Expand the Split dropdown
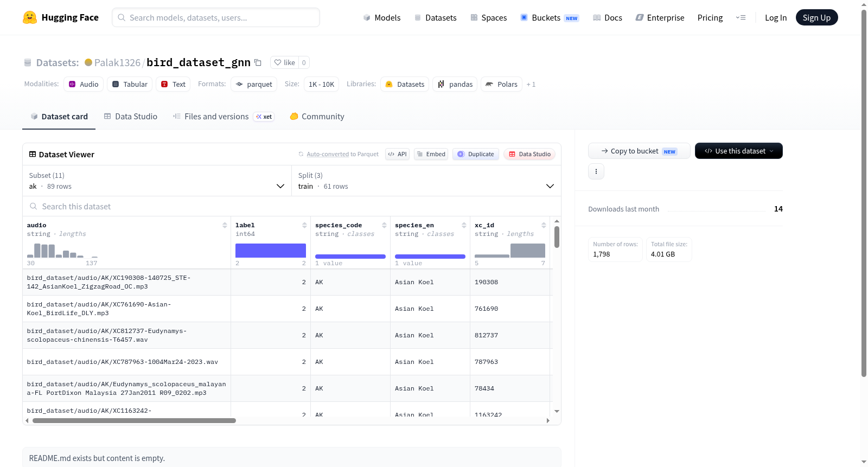This screenshot has width=868, height=467. tap(426, 181)
